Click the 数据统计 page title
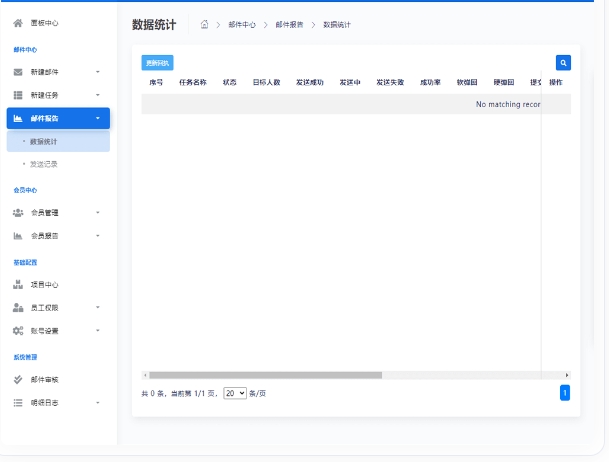This screenshot has height=462, width=609. pos(154,24)
